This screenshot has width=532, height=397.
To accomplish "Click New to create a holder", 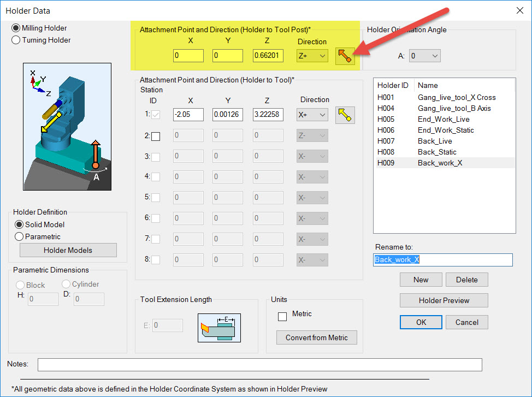I will pos(421,279).
